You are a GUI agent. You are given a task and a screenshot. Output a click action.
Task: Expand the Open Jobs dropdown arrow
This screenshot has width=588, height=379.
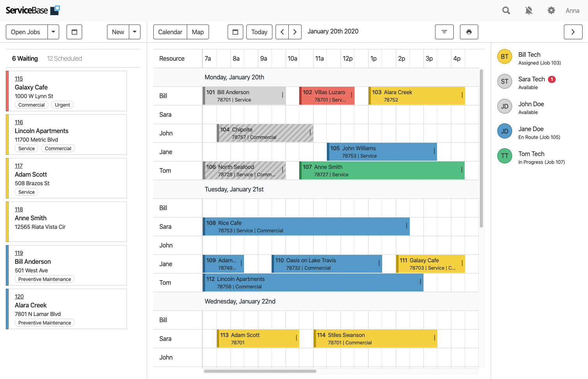tap(53, 32)
